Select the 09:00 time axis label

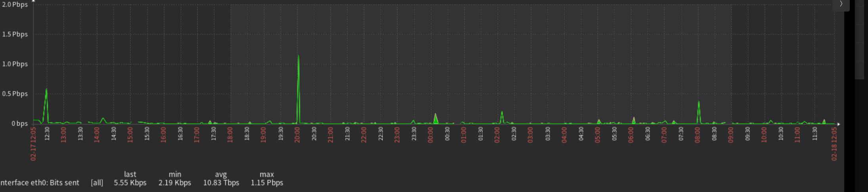730,135
